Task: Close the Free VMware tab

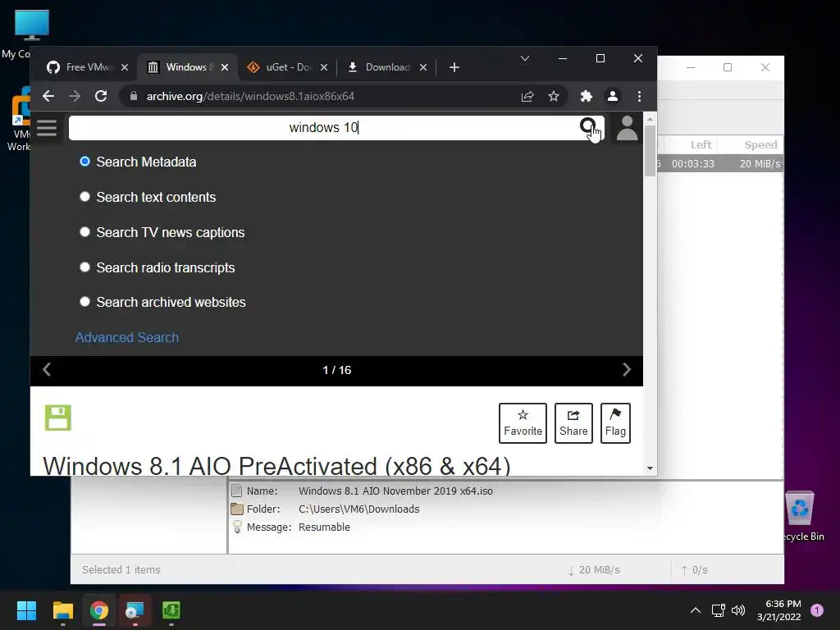Action: [x=125, y=67]
